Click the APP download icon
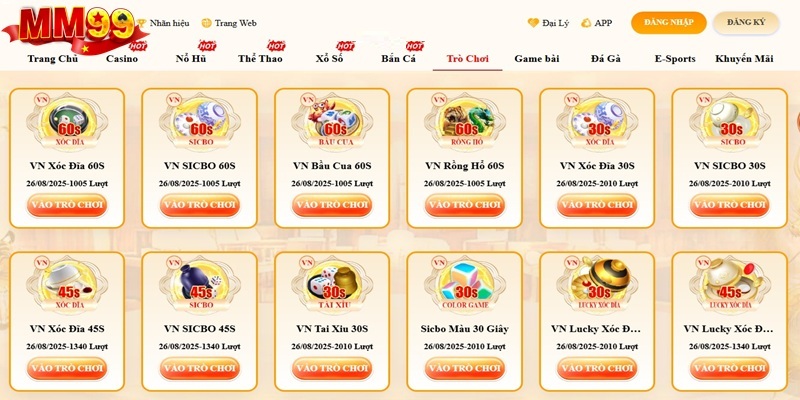Viewport: 800px width, 400px height. 586,23
